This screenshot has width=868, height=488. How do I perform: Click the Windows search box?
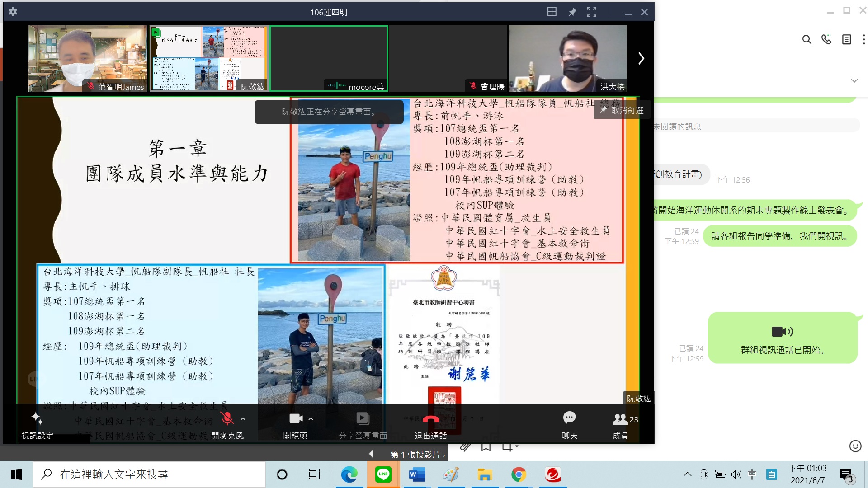[x=149, y=474]
